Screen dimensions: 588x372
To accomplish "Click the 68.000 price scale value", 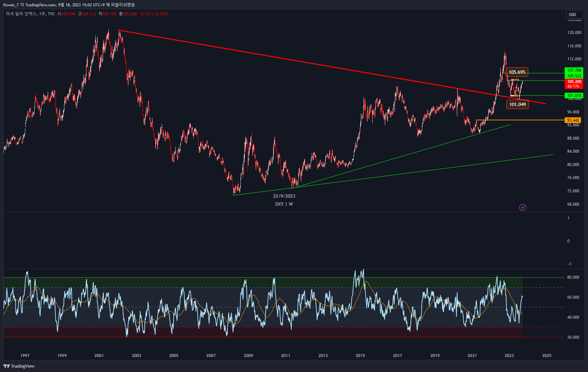I will tap(573, 204).
